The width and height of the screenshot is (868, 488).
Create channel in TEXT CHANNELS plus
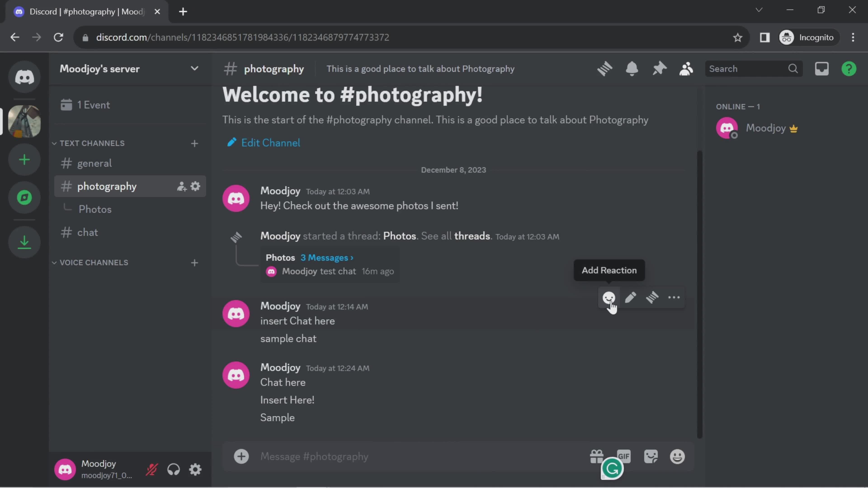pyautogui.click(x=194, y=143)
